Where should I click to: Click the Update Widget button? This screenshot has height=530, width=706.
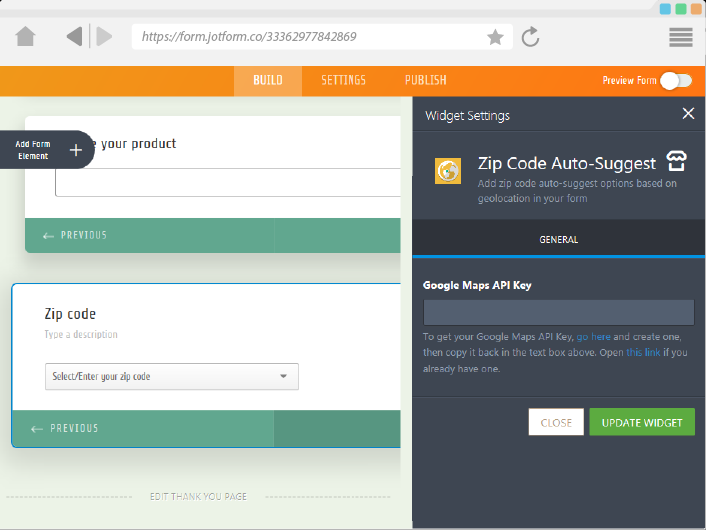click(x=641, y=422)
